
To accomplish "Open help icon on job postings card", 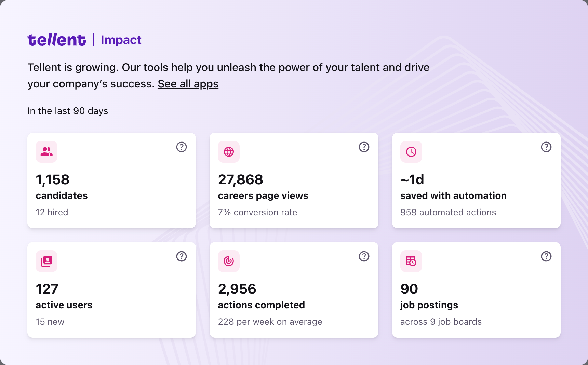I will [546, 256].
